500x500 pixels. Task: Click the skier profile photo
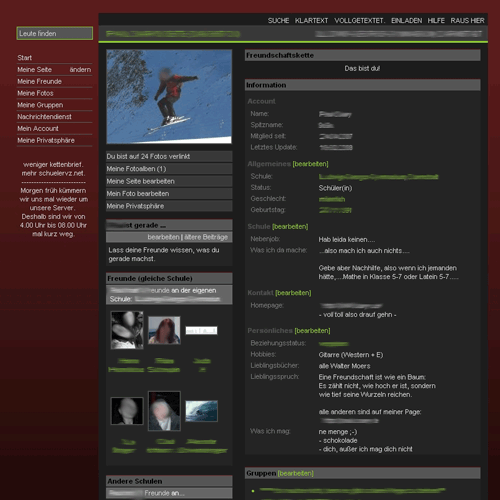click(169, 97)
